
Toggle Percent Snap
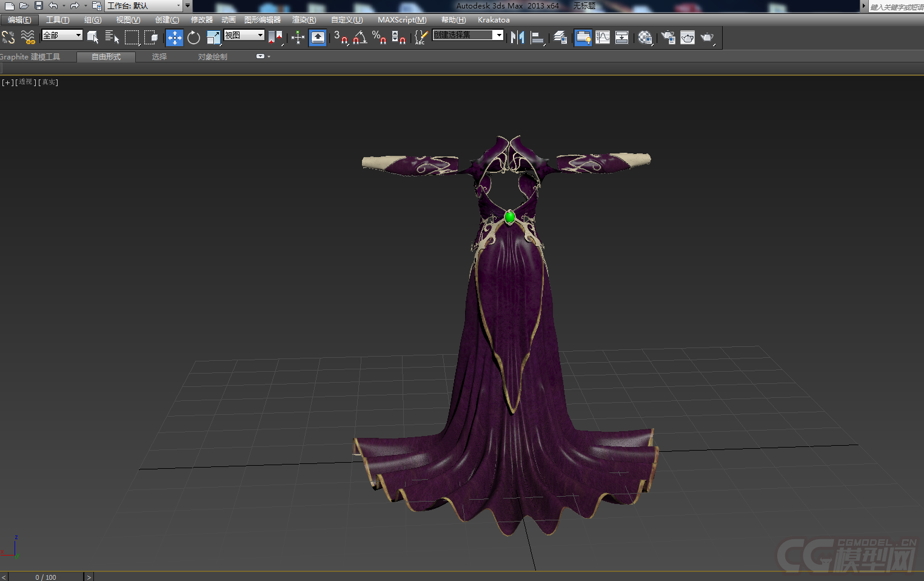tap(380, 38)
